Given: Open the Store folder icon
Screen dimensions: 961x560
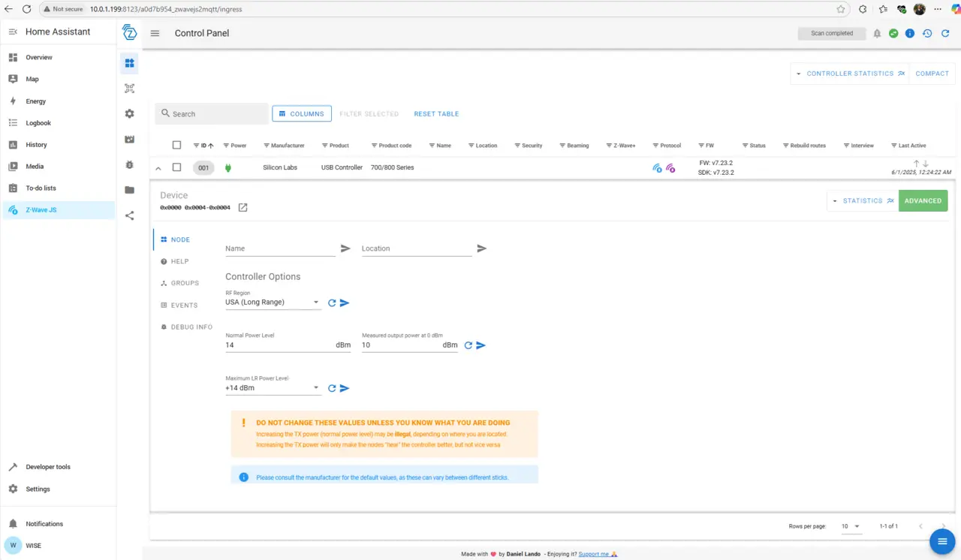Looking at the screenshot, I should point(129,190).
